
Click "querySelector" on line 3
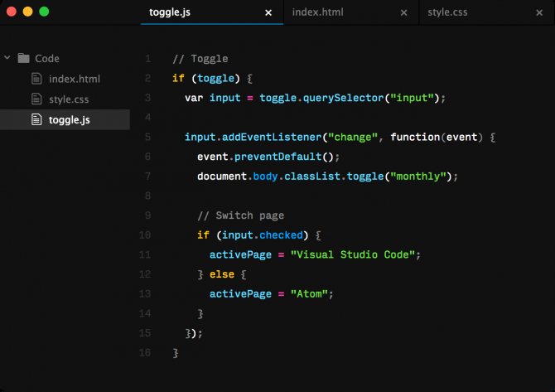343,98
